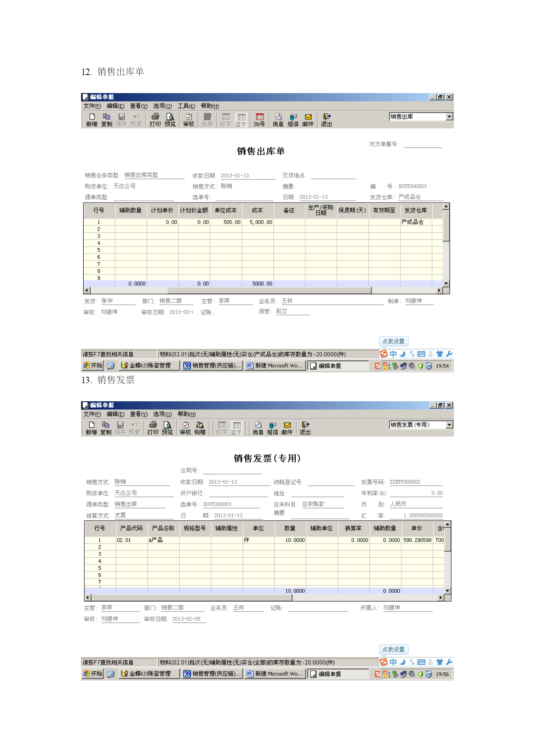This screenshot has height=756, width=535.
Task: Open 文件(F) menu in 销售出库单 window
Action: click(92, 106)
